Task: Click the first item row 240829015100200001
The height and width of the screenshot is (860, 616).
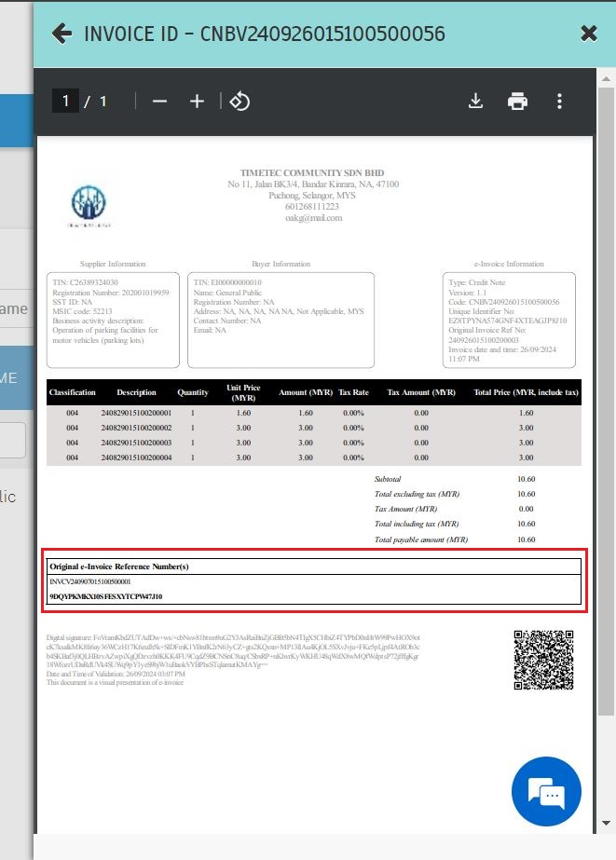Action: tap(136, 413)
